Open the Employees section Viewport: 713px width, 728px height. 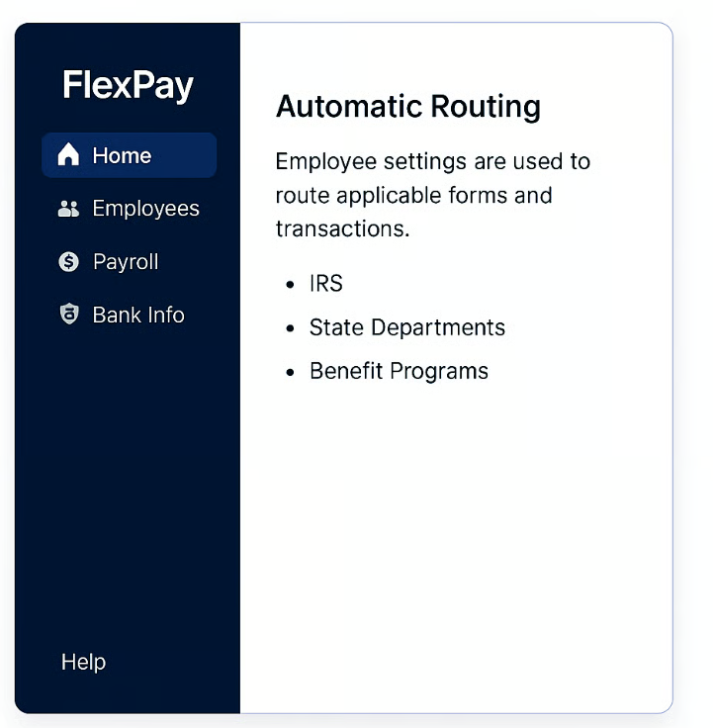click(145, 209)
